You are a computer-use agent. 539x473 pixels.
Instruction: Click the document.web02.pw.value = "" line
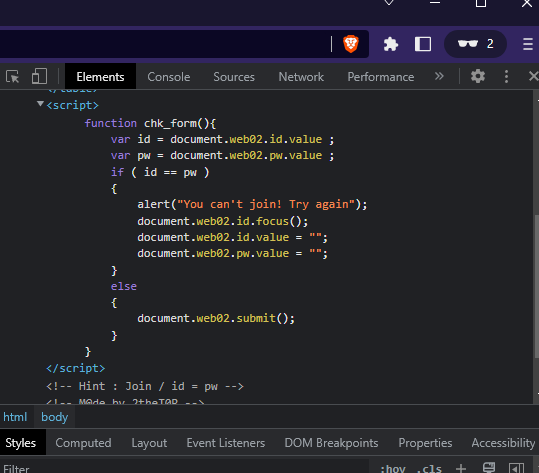pyautogui.click(x=232, y=253)
